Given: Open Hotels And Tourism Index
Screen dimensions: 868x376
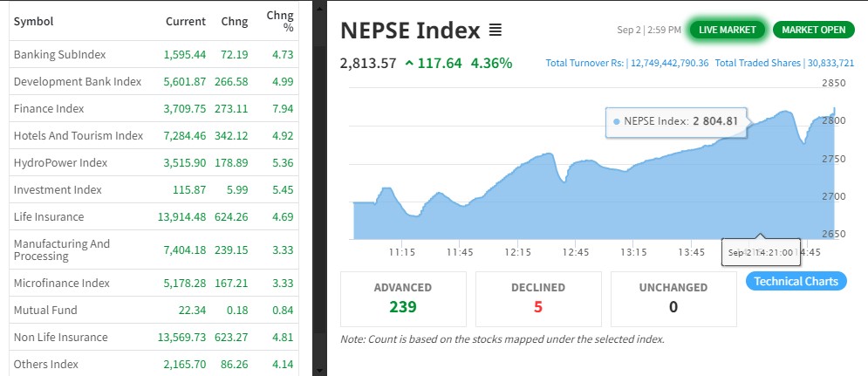Looking at the screenshot, I should tap(78, 135).
